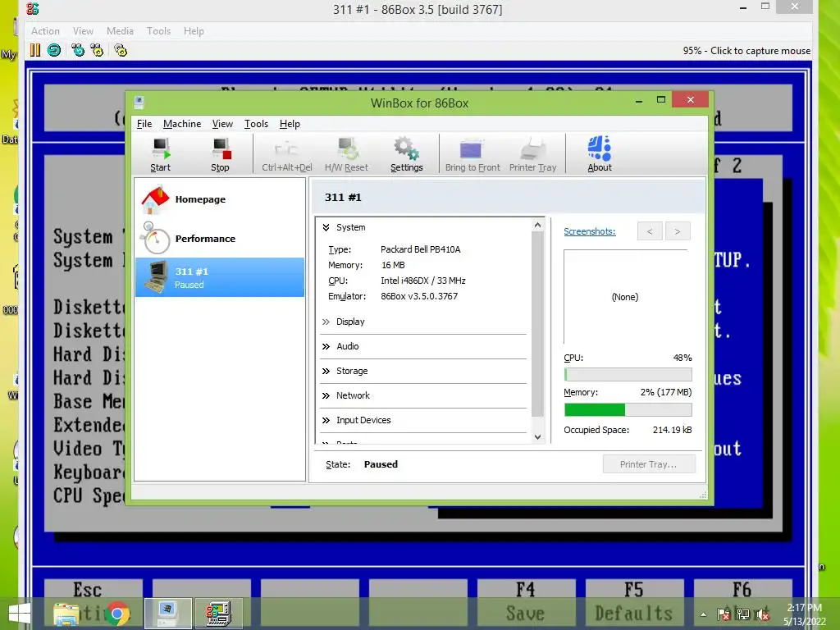Open the About toolbar icon
The image size is (840, 630).
coord(600,154)
